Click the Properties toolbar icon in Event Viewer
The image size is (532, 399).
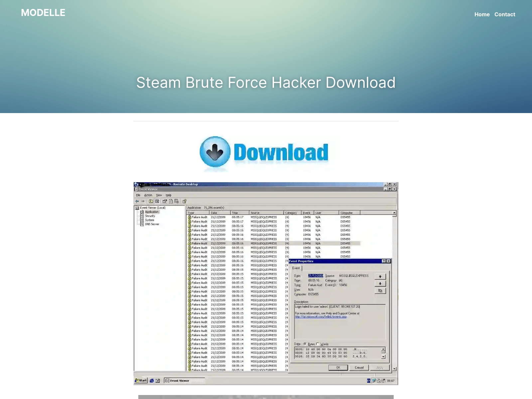pyautogui.click(x=165, y=201)
